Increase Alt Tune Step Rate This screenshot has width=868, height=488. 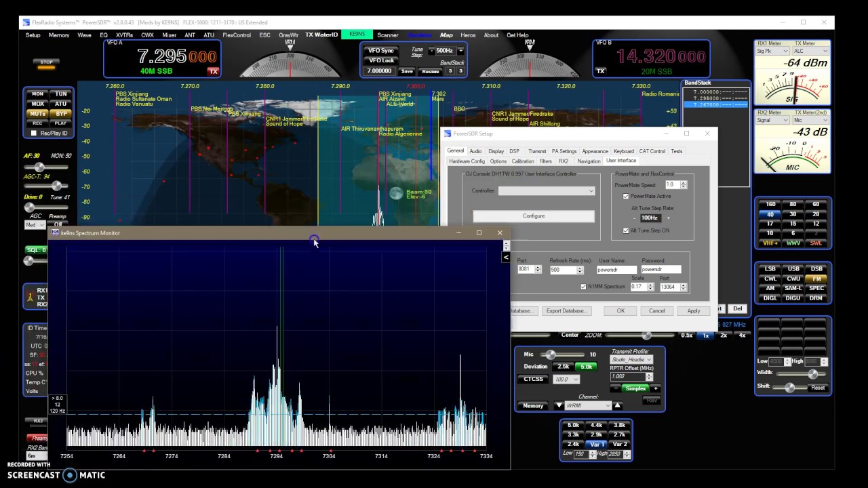[x=668, y=218]
